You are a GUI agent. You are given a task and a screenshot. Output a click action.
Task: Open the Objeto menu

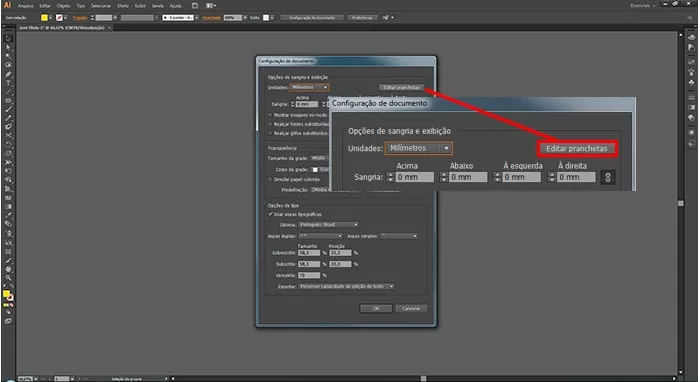point(63,6)
